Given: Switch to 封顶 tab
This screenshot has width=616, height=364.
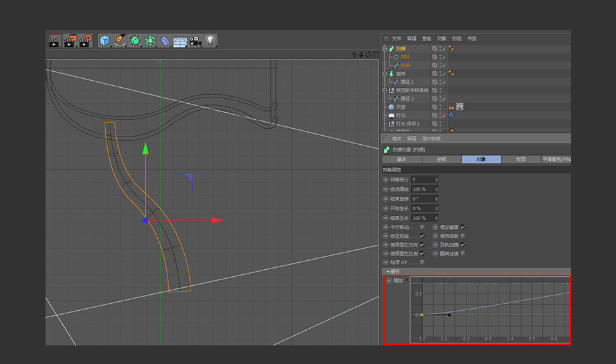Looking at the screenshot, I should [x=521, y=159].
